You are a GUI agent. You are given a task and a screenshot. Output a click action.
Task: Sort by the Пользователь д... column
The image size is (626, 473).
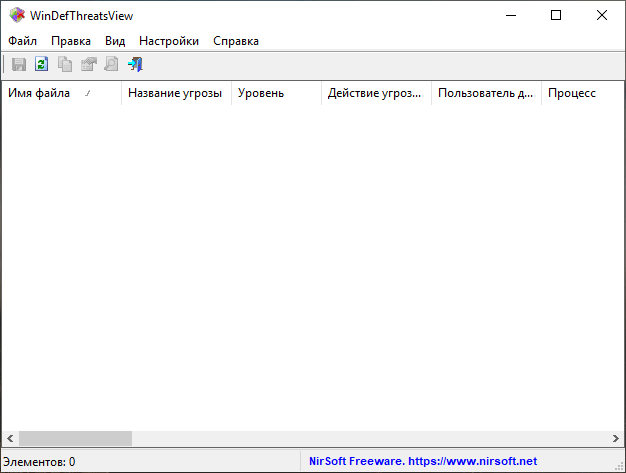coord(486,93)
